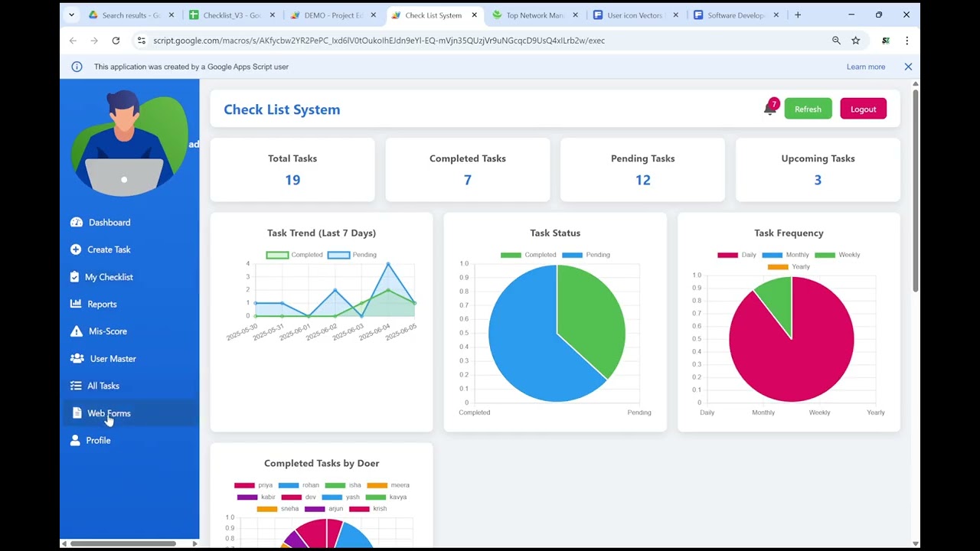Expand the tab search dropdown
Viewport: 980px width, 551px height.
pyautogui.click(x=71, y=15)
